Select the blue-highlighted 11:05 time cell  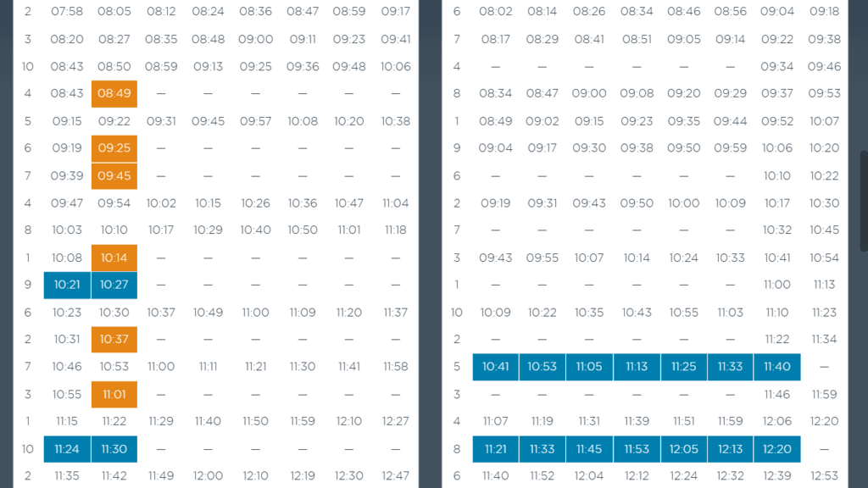point(589,367)
